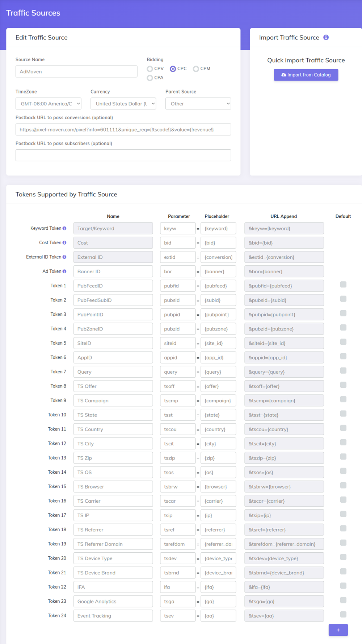Viewport: 362px width, 644px height.
Task: Click the Tokens Supported by Traffic Source heading
Action: [66, 194]
